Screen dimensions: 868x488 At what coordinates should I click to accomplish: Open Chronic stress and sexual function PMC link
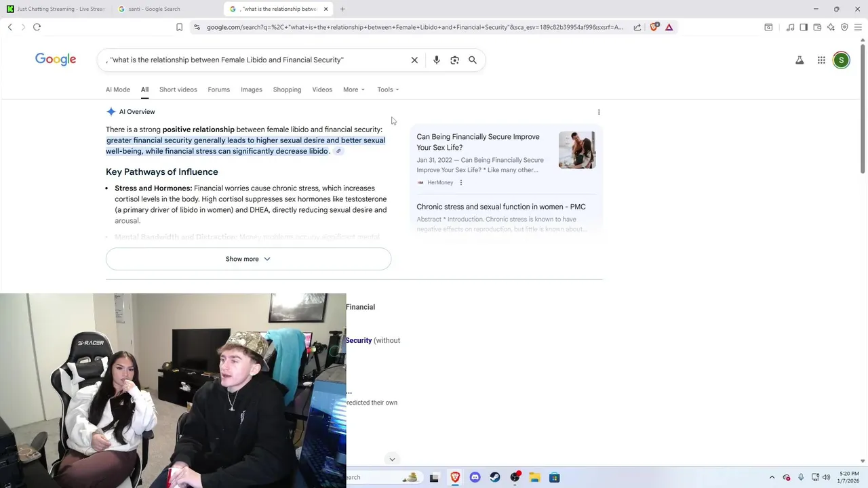pos(501,207)
